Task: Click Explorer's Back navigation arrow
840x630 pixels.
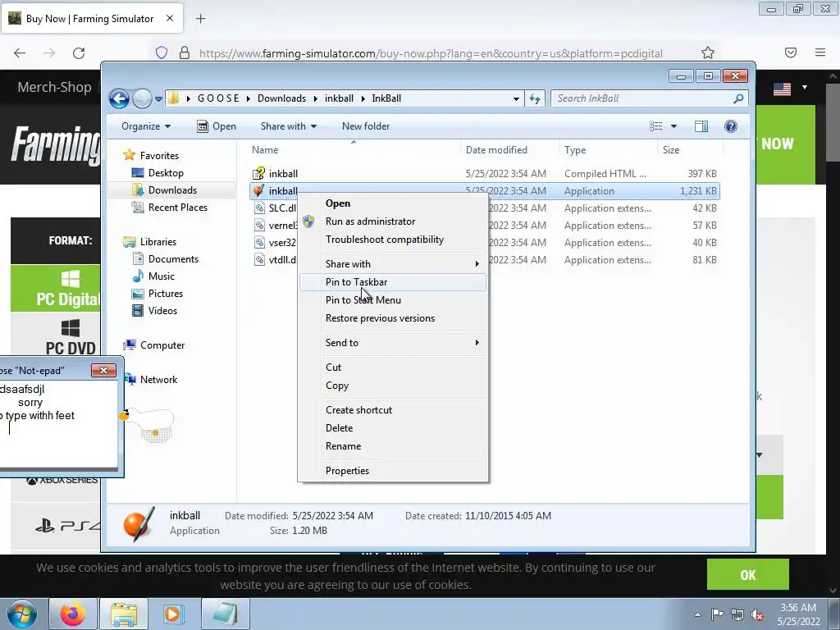Action: [x=119, y=98]
